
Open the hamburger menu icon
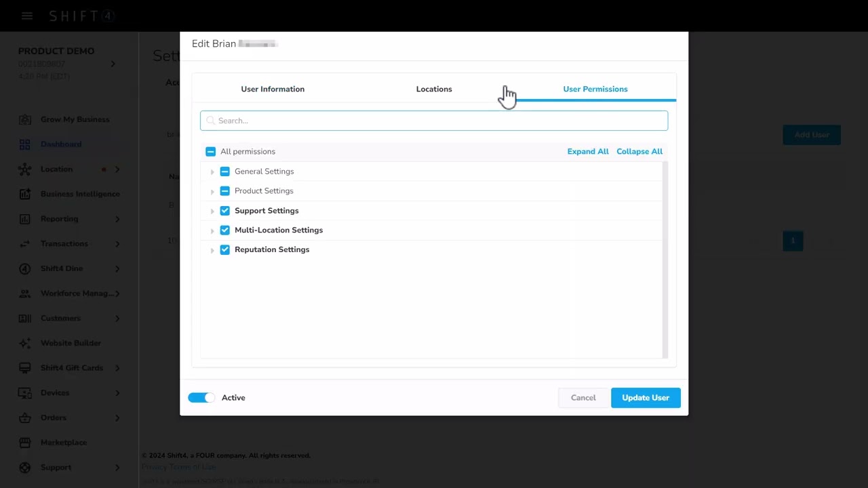point(27,16)
